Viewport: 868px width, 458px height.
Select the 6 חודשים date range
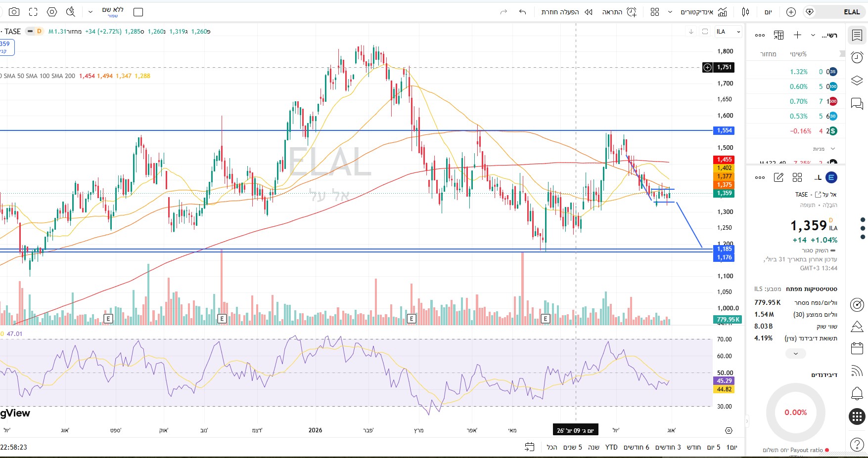tap(637, 447)
